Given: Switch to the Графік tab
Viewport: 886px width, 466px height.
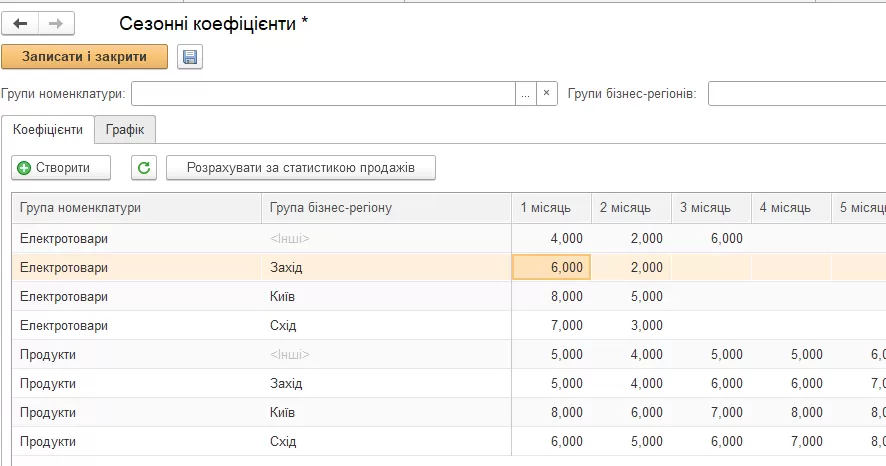Looking at the screenshot, I should [x=125, y=129].
